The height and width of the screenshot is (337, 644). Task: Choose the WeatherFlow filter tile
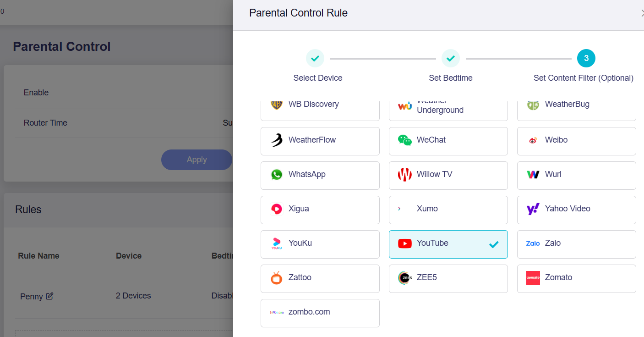pyautogui.click(x=320, y=141)
